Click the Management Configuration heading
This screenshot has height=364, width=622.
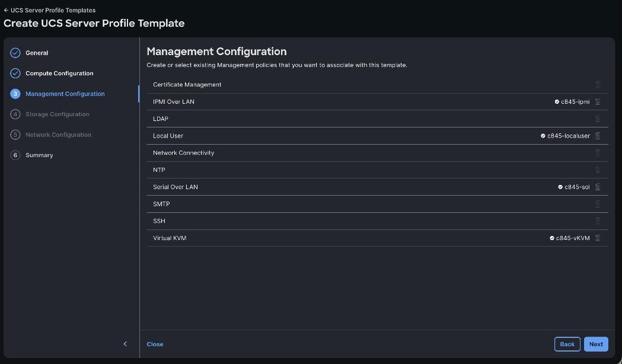(x=216, y=52)
